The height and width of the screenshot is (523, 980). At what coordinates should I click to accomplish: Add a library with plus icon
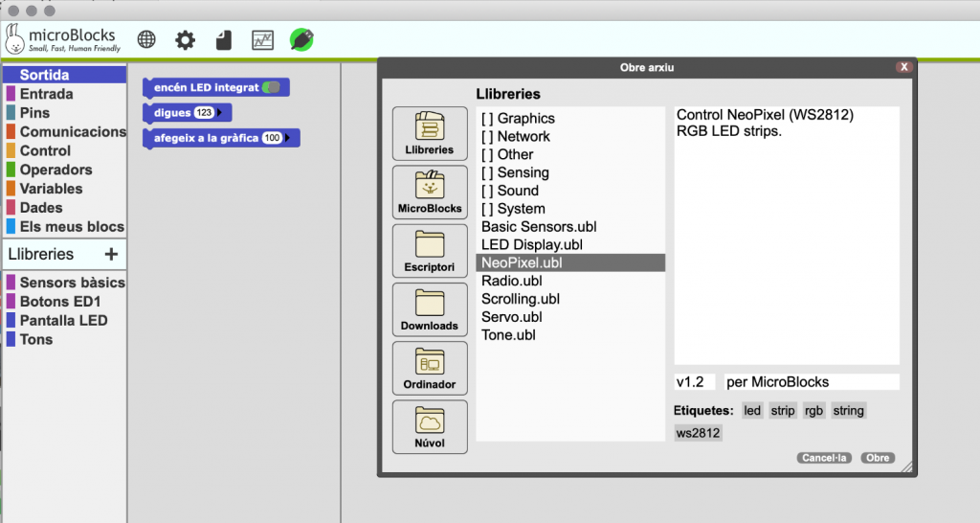tap(111, 254)
